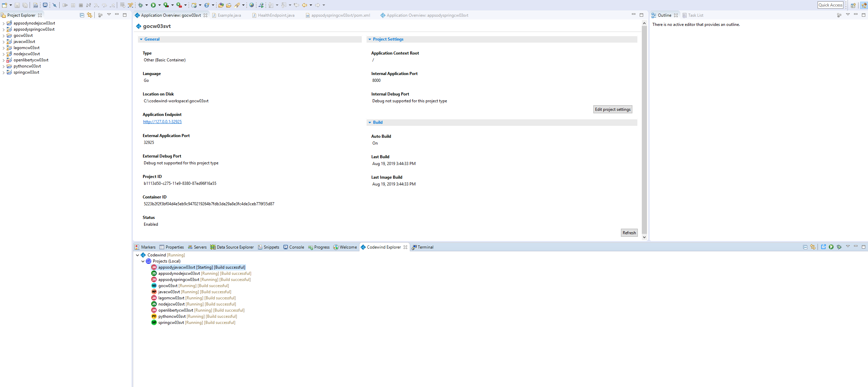Toggle Link with Editor in Project Explorer
Screen dimensions: 868x387
(89, 15)
